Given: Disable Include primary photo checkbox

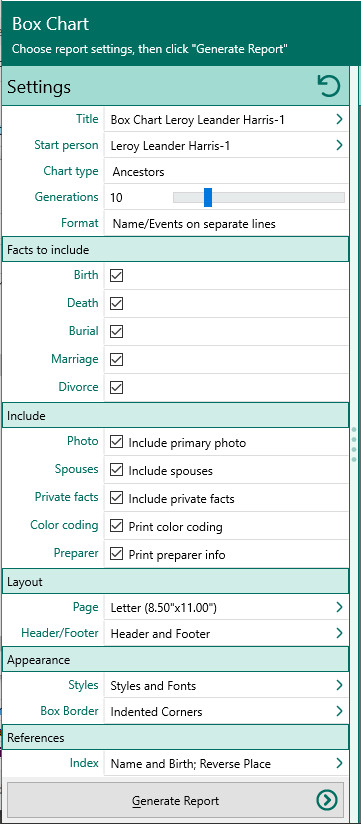Looking at the screenshot, I should tap(116, 442).
